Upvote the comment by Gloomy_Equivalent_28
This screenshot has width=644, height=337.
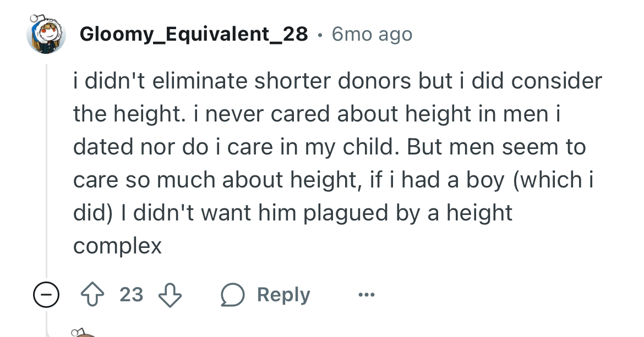92,294
